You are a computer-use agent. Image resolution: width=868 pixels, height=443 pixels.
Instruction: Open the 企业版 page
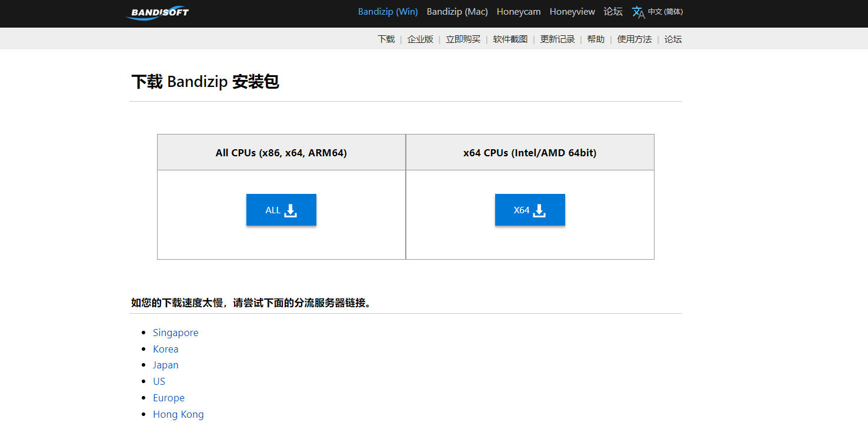point(420,39)
